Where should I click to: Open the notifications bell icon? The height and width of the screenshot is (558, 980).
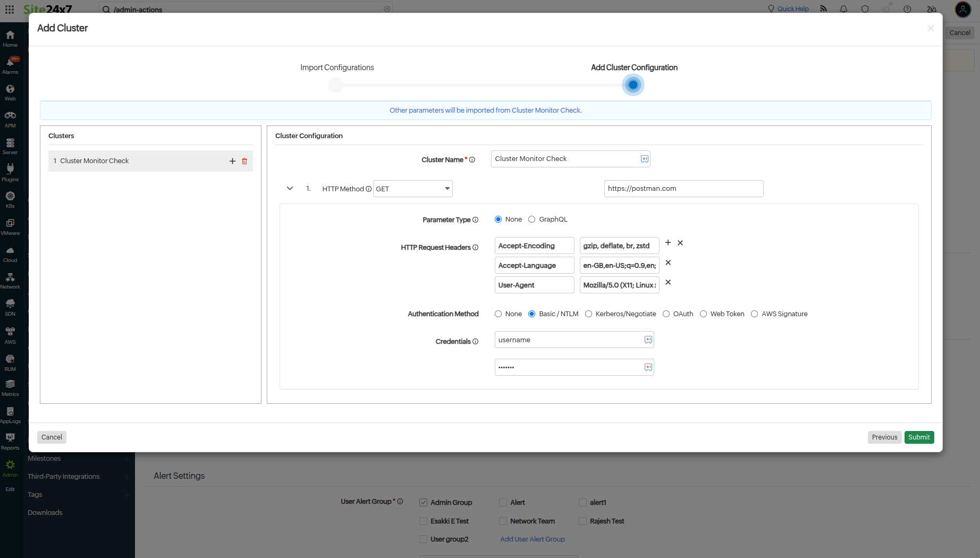tap(843, 9)
